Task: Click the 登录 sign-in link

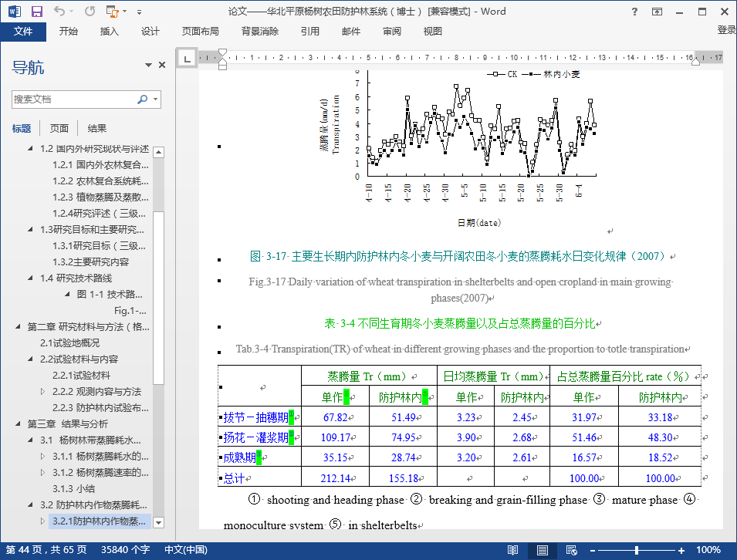Action: (727, 30)
